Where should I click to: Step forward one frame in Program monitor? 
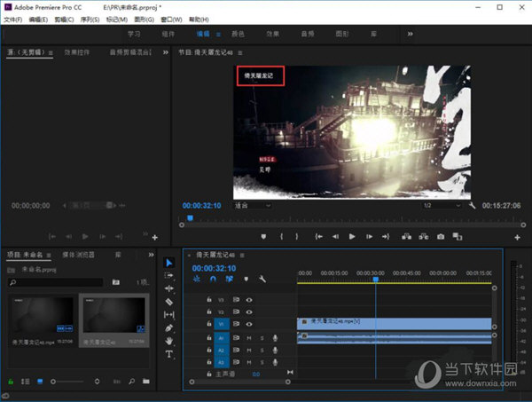coord(369,237)
